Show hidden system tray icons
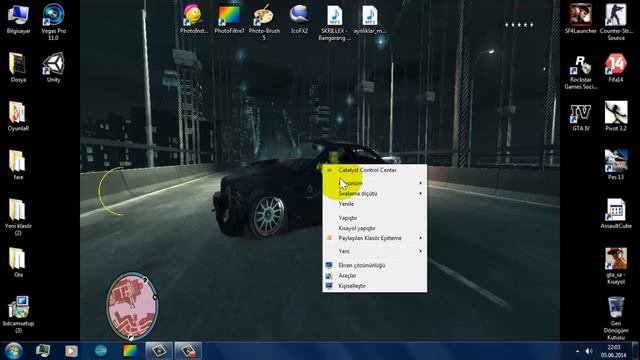Screen dimensions: 640x360 (577, 351)
